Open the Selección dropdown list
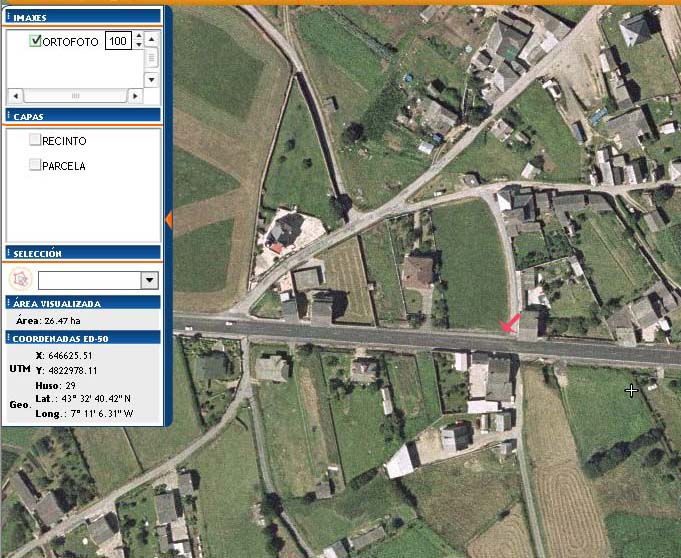This screenshot has height=558, width=681. [x=150, y=281]
